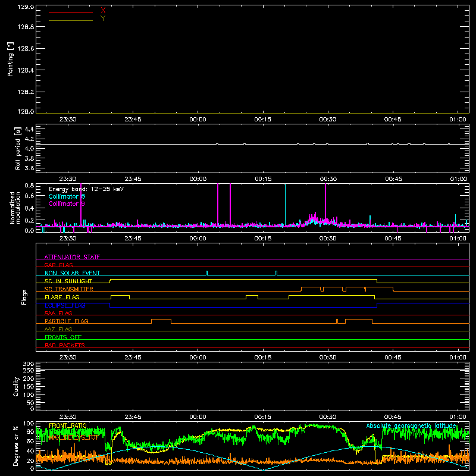Screen dimensions: 476x476
Task: Click the GAP_FLAG label
Action: 58,265
